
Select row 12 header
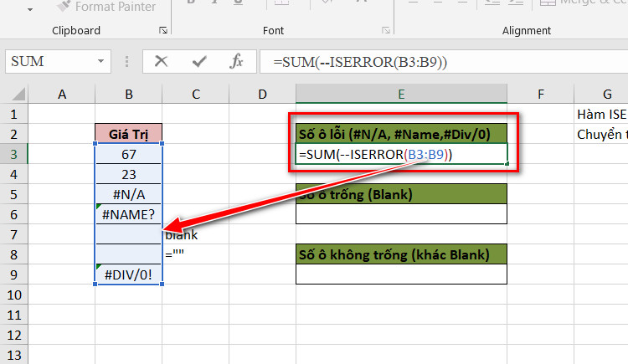coord(13,335)
